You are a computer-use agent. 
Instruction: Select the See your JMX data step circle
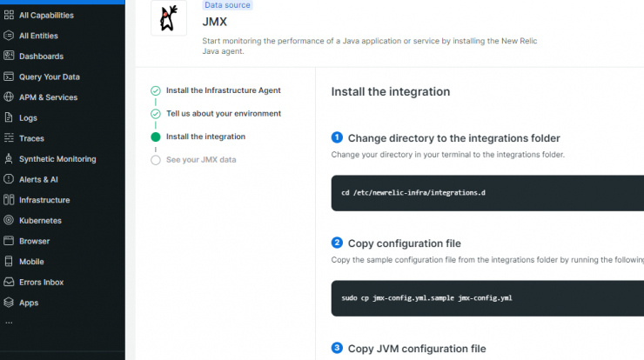(x=156, y=160)
